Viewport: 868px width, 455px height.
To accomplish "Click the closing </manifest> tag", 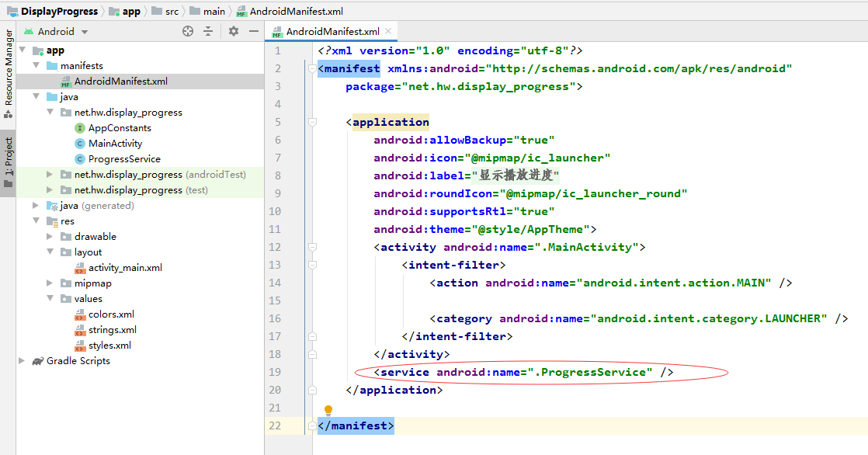I will pyautogui.click(x=356, y=425).
